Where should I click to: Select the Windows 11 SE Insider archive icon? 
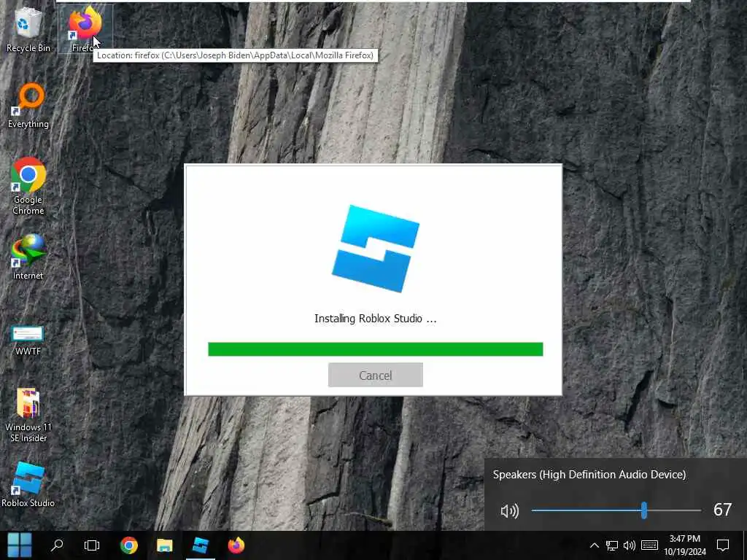28,415
